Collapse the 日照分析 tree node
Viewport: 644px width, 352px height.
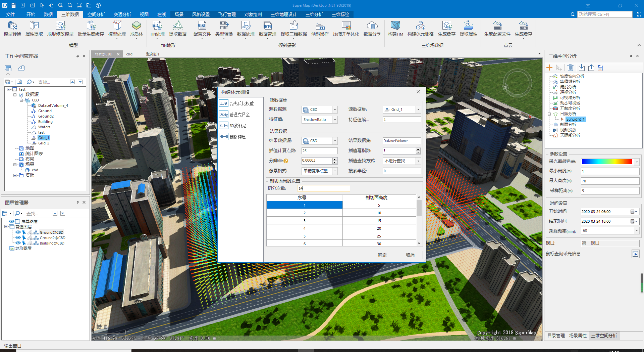[x=549, y=114]
